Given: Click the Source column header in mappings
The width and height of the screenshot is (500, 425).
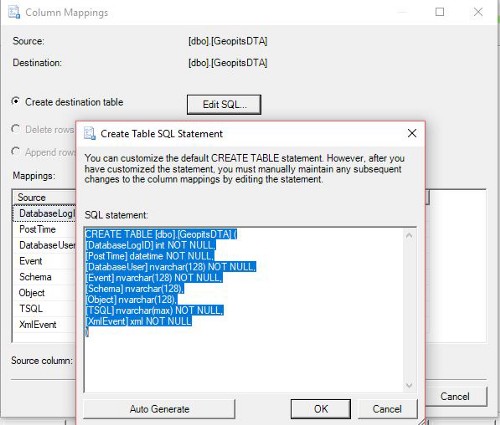Looking at the screenshot, I should tap(45, 197).
